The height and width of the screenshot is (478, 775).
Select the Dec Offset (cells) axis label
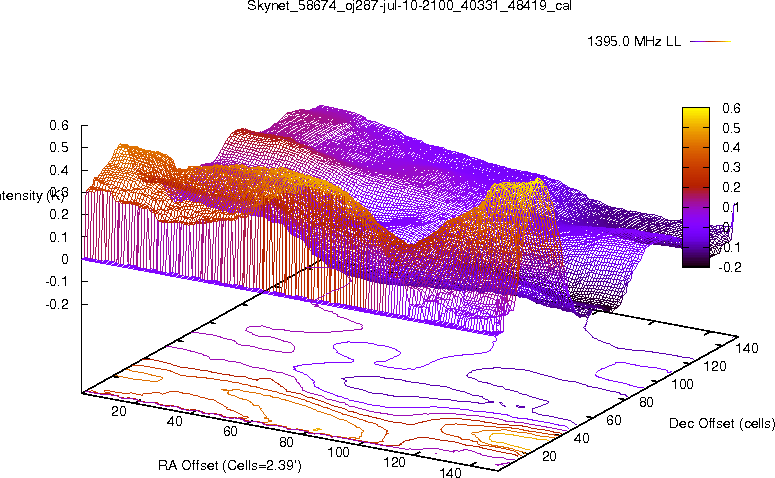pyautogui.click(x=722, y=423)
